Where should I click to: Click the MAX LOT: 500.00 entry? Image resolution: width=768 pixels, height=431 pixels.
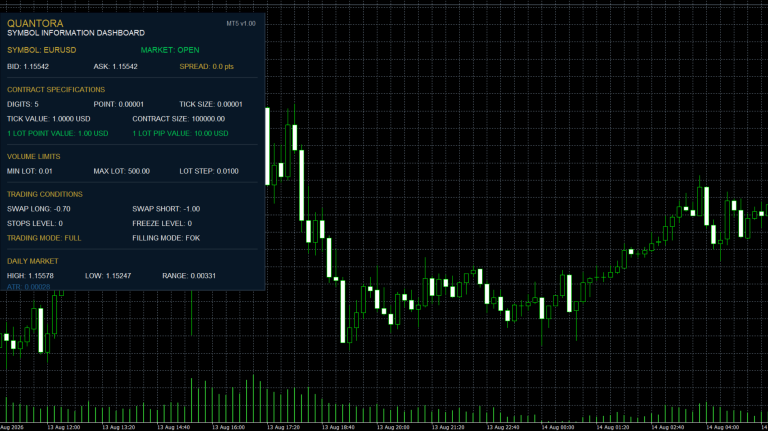click(121, 171)
